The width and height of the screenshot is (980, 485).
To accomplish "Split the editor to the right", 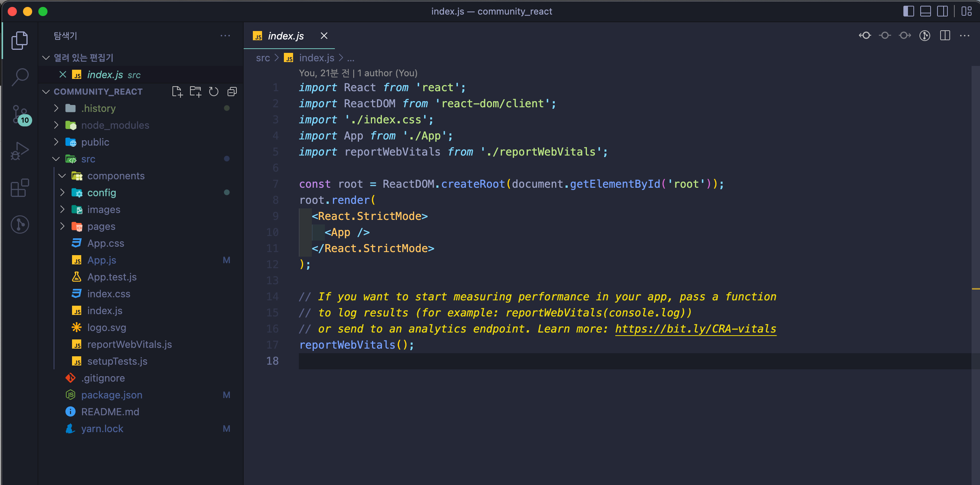I will [x=945, y=36].
